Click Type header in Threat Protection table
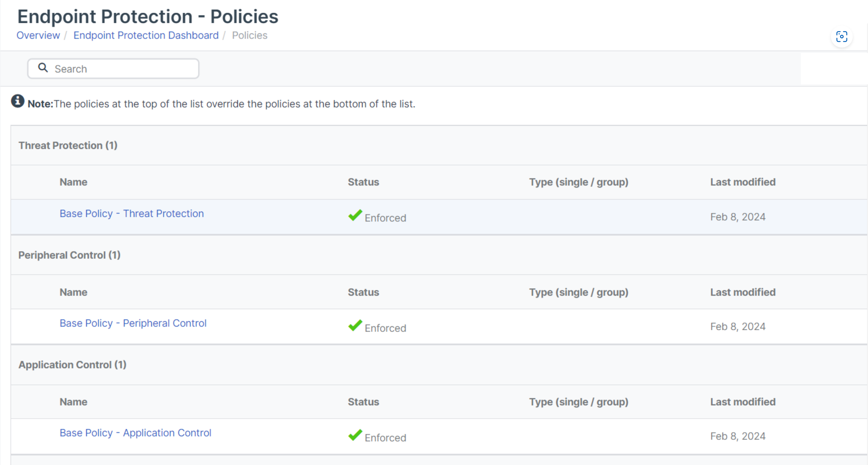 click(x=579, y=182)
